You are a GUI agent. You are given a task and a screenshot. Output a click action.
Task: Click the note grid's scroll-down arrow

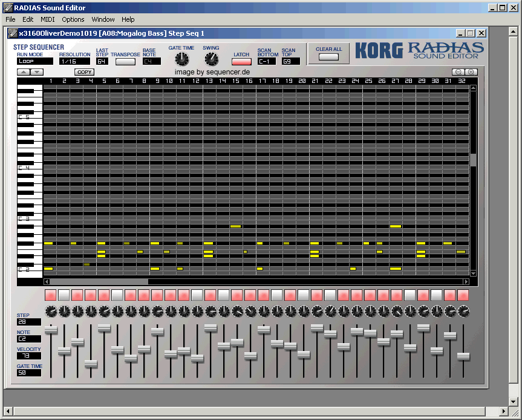[x=473, y=274]
